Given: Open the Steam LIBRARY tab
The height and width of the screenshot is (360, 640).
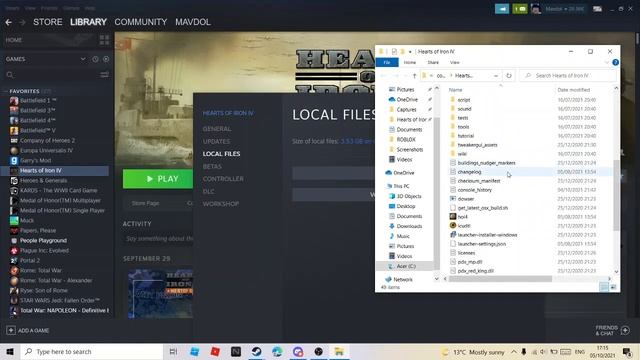Looking at the screenshot, I should coord(88,22).
